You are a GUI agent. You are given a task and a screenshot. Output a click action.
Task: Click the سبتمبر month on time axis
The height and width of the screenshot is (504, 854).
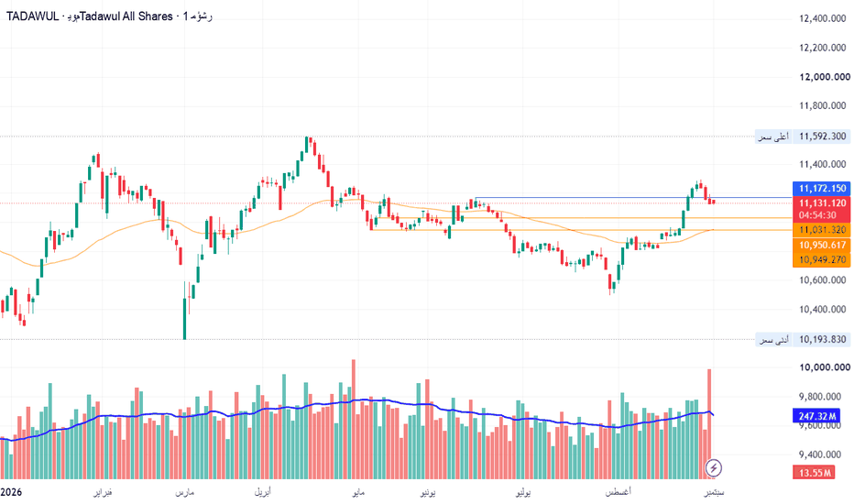[x=714, y=493]
